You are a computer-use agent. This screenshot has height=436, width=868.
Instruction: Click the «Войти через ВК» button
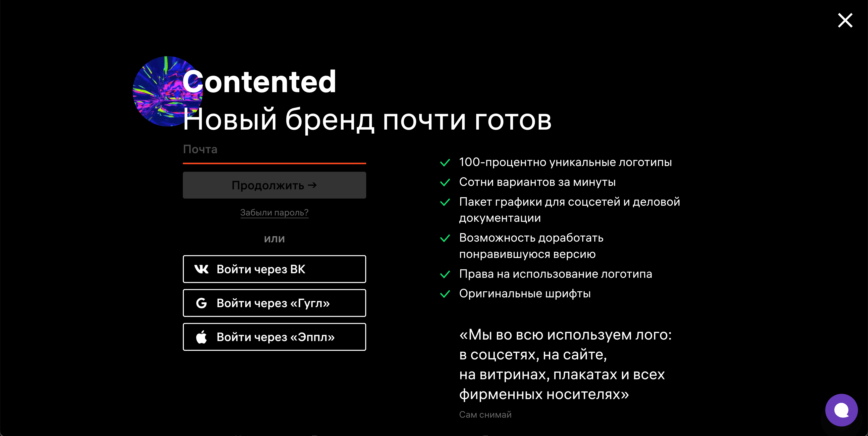pos(275,269)
